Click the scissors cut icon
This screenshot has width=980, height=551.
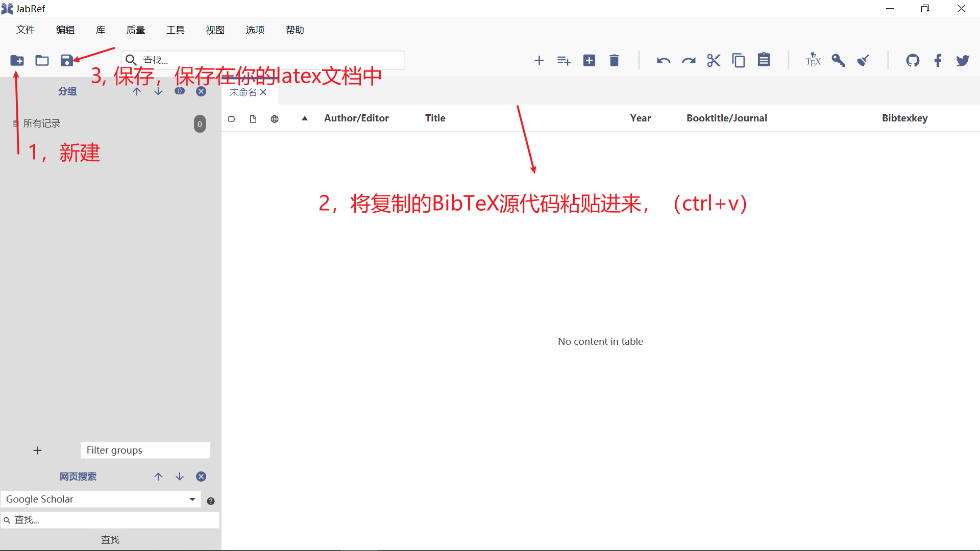pyautogui.click(x=714, y=61)
